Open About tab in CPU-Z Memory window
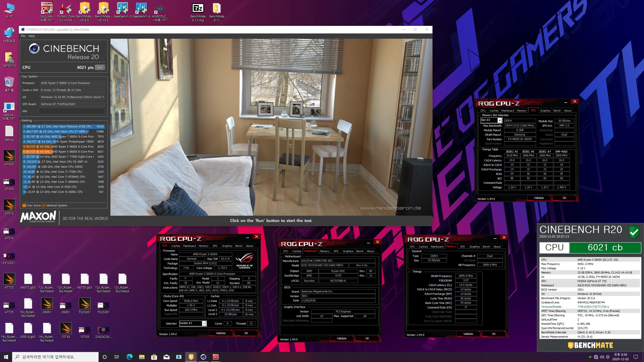This screenshot has width=644, height=362. tap(497, 247)
